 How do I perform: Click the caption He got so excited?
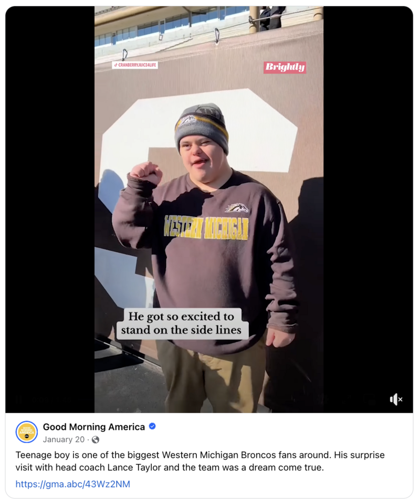point(181,323)
